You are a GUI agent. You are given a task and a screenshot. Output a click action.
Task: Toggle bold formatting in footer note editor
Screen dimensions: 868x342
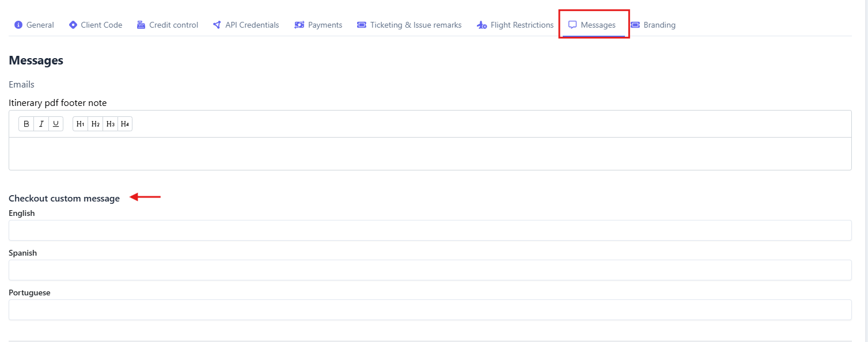[26, 124]
